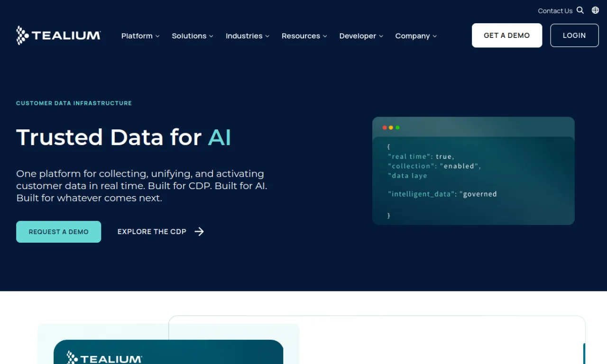Click the LOGIN button
Viewport: 607px width, 364px height.
574,36
